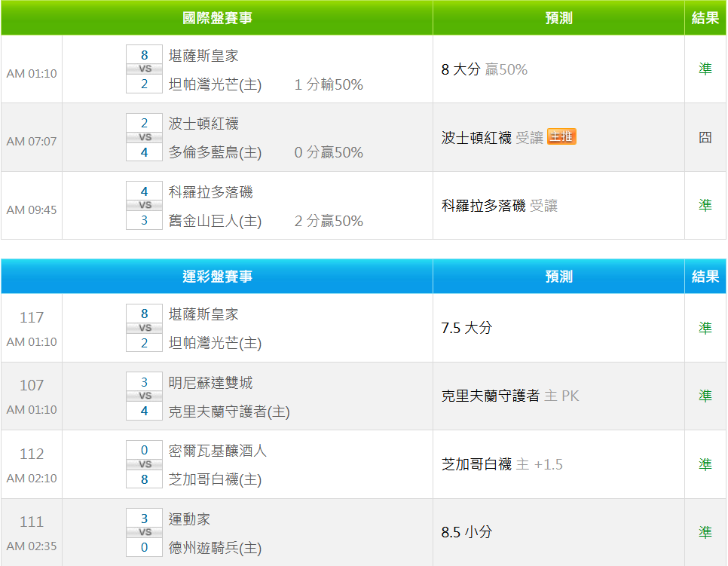The height and width of the screenshot is (566, 728).
Task: Click score 0 for 德州遊騎兵
Action: pos(145,547)
